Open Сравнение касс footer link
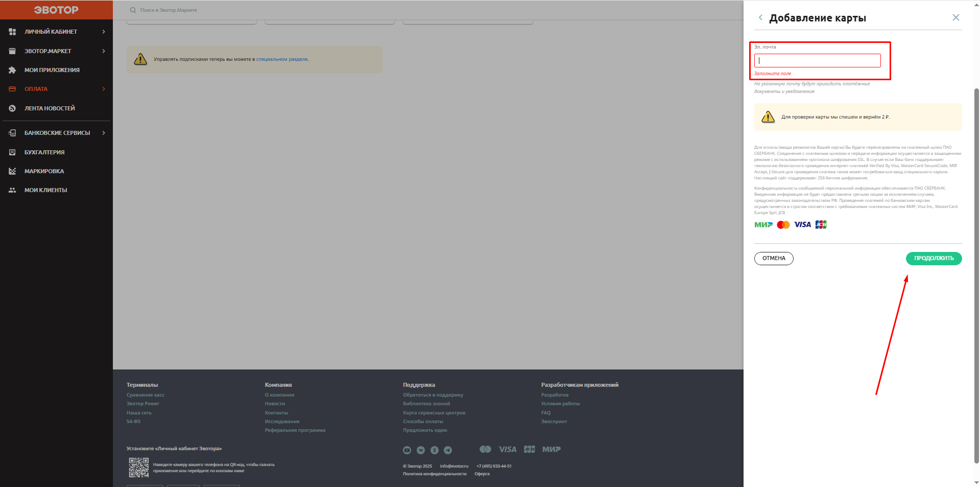 pyautogui.click(x=146, y=395)
